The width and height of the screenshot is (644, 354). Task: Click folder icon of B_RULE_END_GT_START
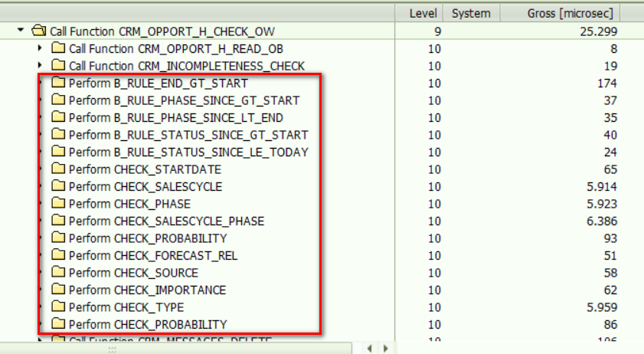click(x=58, y=82)
